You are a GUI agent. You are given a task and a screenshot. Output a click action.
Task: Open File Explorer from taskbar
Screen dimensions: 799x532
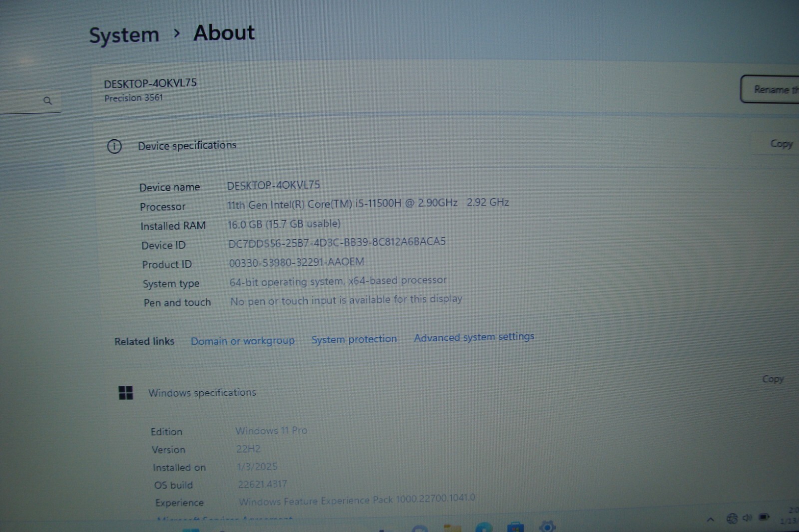pos(452,528)
